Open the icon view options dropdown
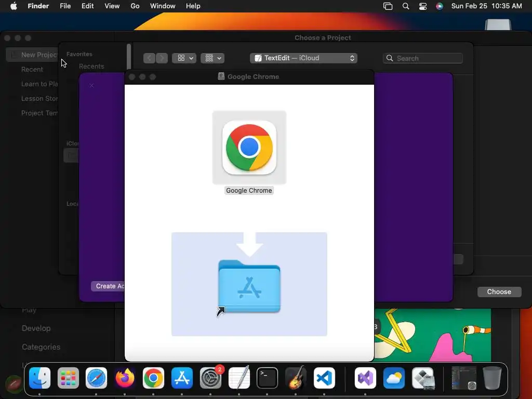 point(184,58)
